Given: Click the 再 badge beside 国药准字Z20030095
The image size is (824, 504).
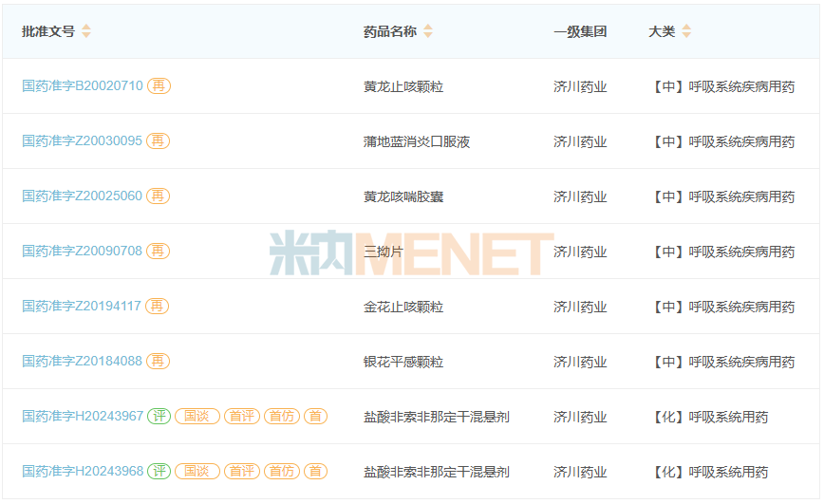Looking at the screenshot, I should 159,140.
